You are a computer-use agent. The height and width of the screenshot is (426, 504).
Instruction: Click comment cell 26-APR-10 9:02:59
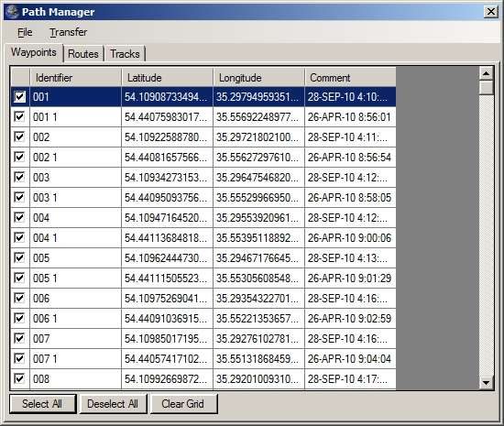[x=350, y=319]
